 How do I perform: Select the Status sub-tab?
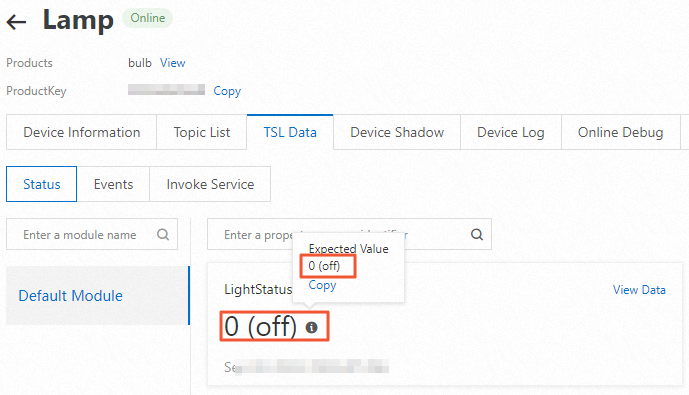point(42,184)
